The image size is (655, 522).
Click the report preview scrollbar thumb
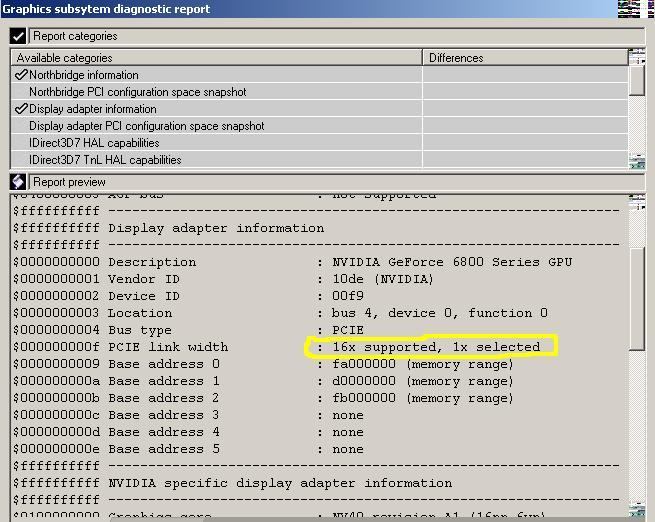[637, 299]
